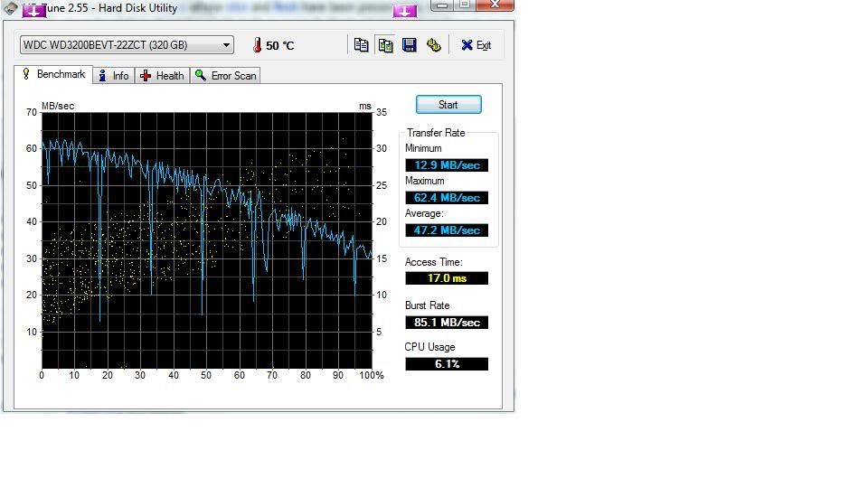
Task: Click the red cross Health icon
Action: 146,76
